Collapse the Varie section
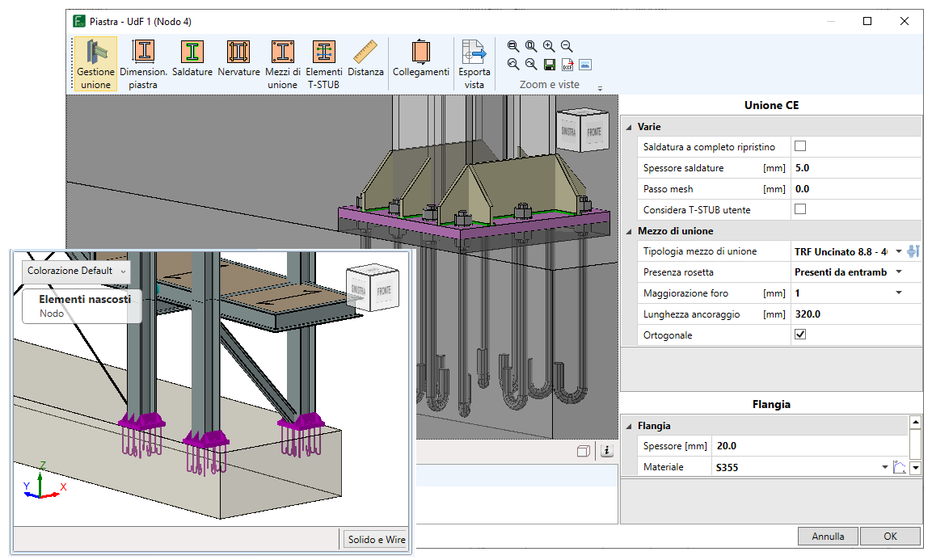 [629, 128]
